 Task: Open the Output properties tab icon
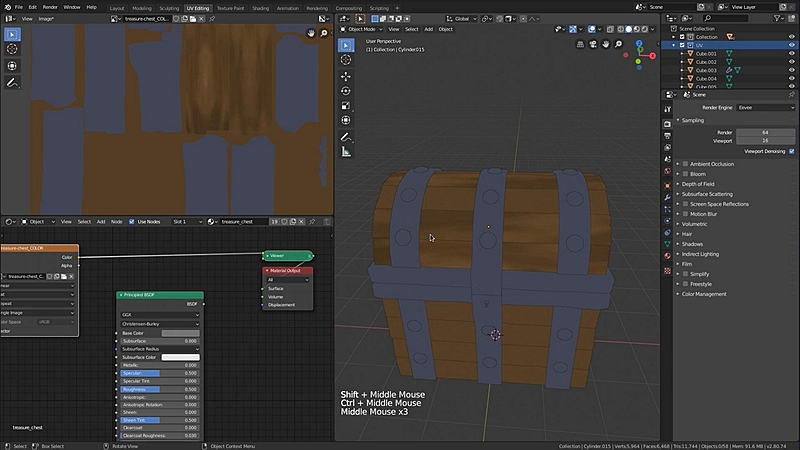[x=667, y=136]
